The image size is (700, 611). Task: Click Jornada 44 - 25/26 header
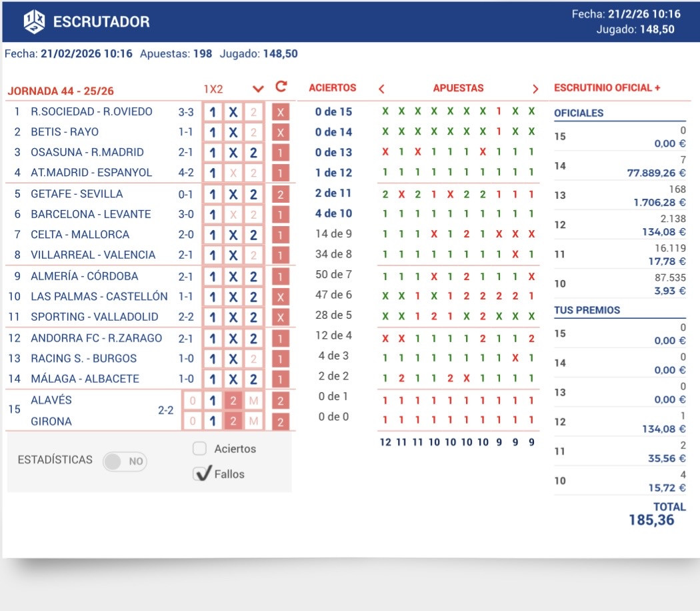pos(61,91)
